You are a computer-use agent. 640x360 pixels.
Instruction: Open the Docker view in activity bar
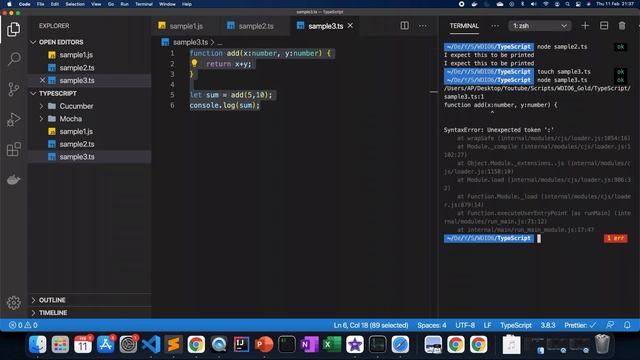tap(13, 179)
